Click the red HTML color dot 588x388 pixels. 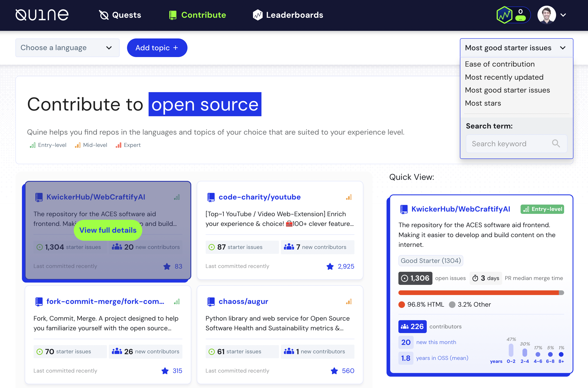(402, 304)
